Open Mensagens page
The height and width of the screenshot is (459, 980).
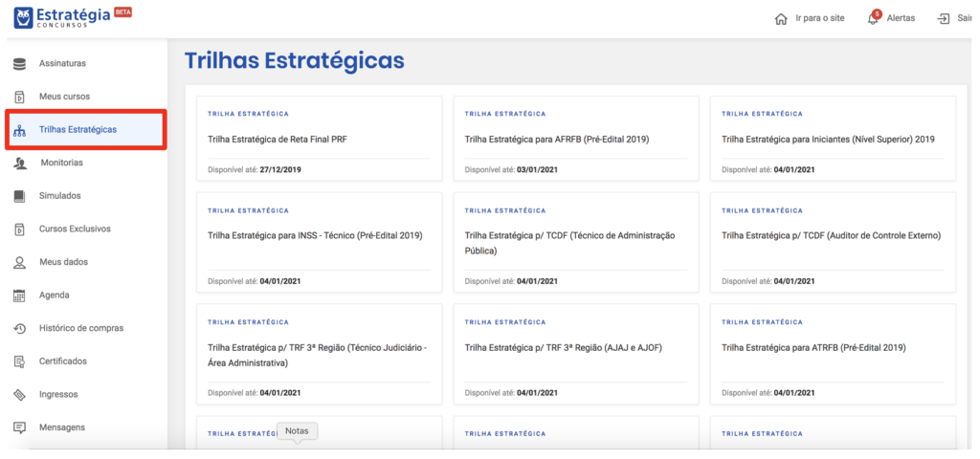(x=62, y=427)
